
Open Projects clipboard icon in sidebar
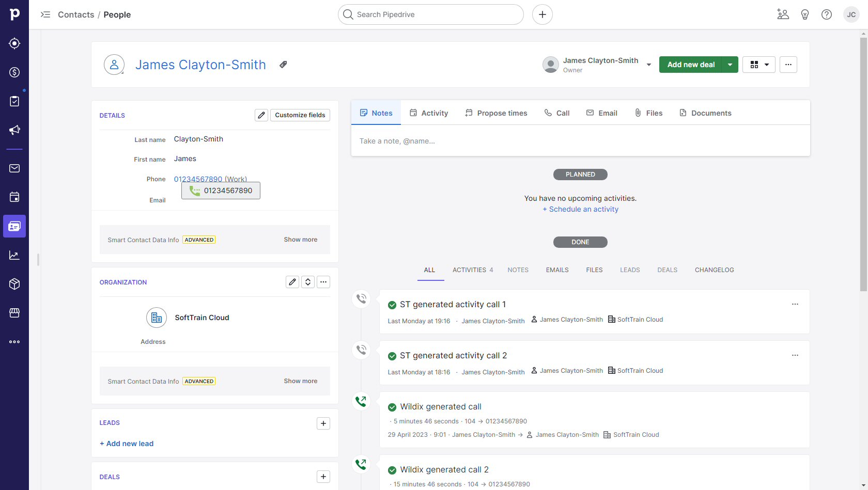pos(14,101)
